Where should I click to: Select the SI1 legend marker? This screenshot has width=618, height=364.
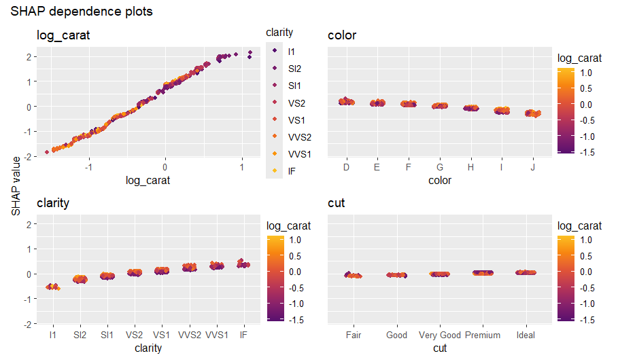(x=273, y=85)
